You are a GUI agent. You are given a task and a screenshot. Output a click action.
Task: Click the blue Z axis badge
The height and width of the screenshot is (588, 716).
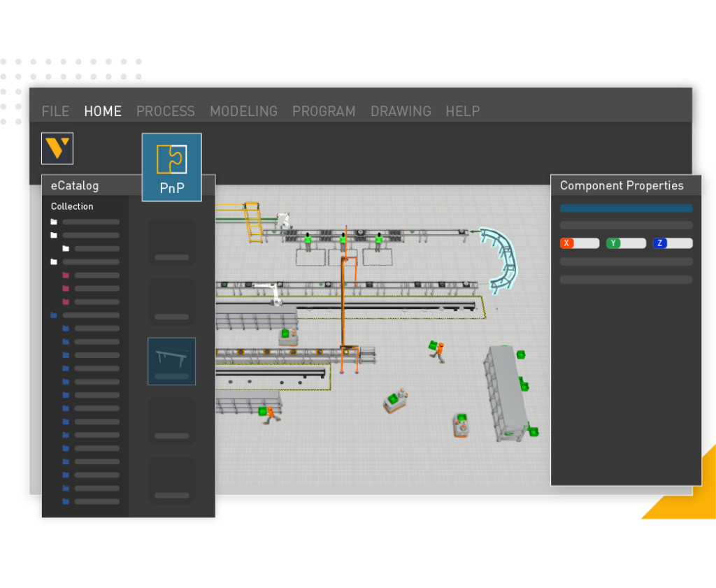(x=659, y=243)
